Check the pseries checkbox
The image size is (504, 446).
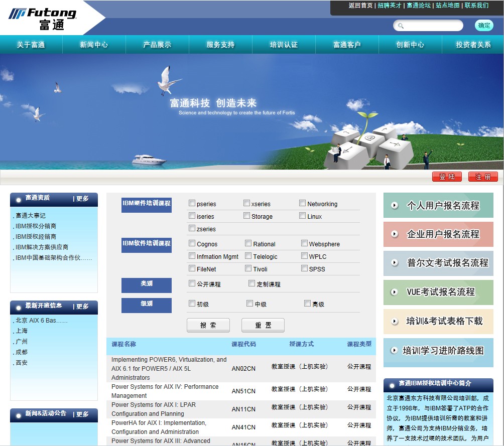coord(192,203)
